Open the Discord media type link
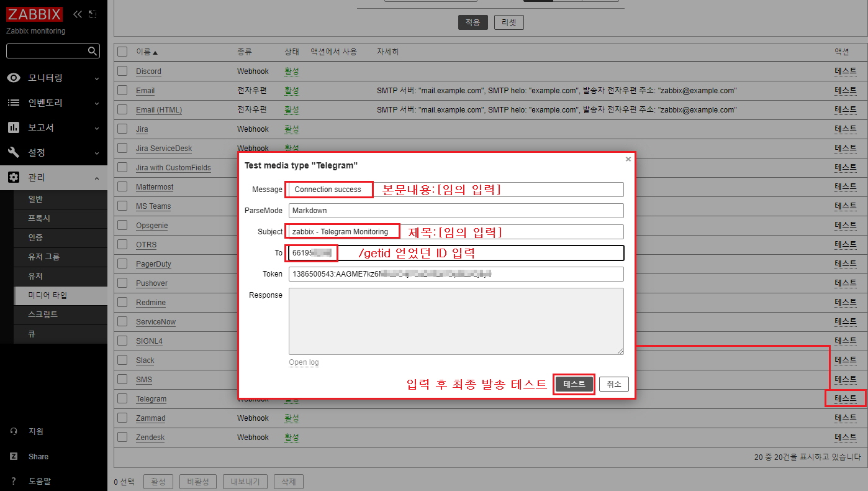Viewport: 868px width, 491px height. tap(148, 71)
